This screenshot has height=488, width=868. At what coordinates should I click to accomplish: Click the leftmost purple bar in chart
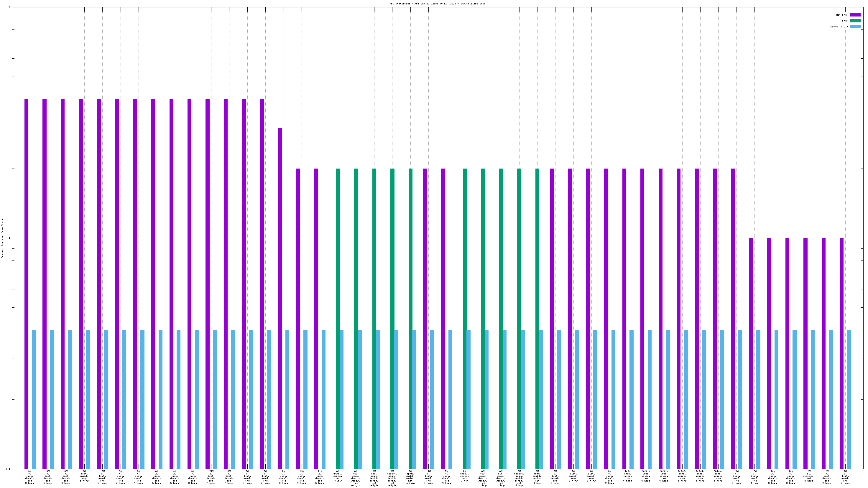pyautogui.click(x=27, y=283)
